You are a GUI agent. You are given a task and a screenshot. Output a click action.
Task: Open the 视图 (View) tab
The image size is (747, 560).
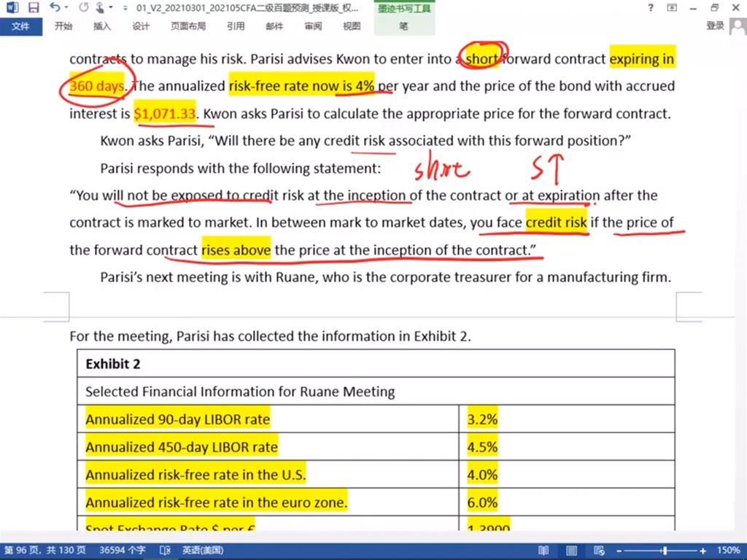352,26
